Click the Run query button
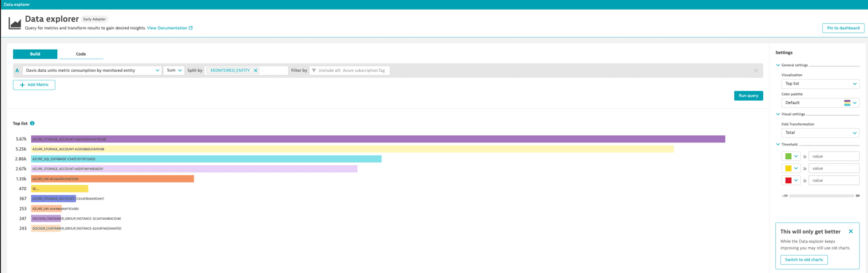 (748, 96)
